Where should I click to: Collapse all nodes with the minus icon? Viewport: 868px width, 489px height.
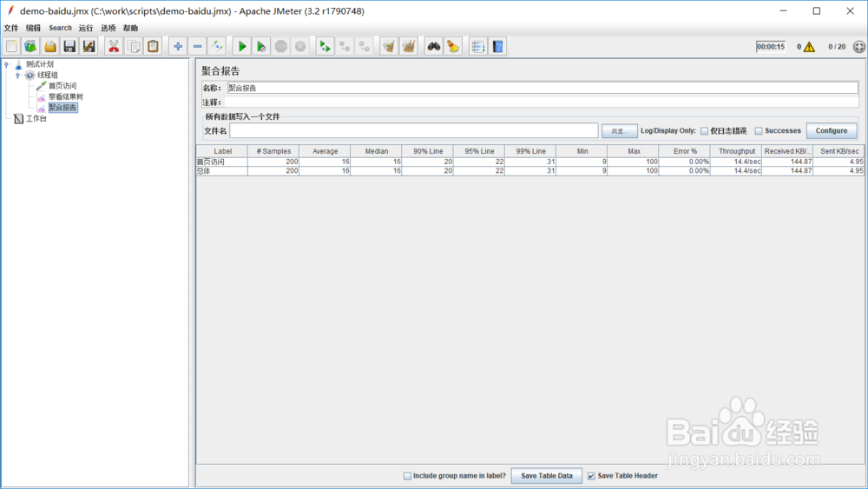(x=198, y=47)
